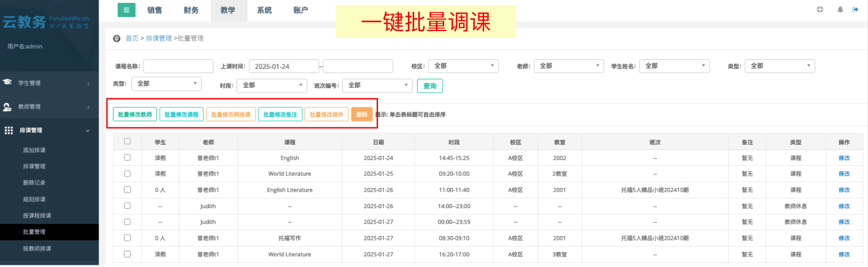Open the 老师 filter dropdown
Viewport: 868px width, 267px height.
pos(569,66)
